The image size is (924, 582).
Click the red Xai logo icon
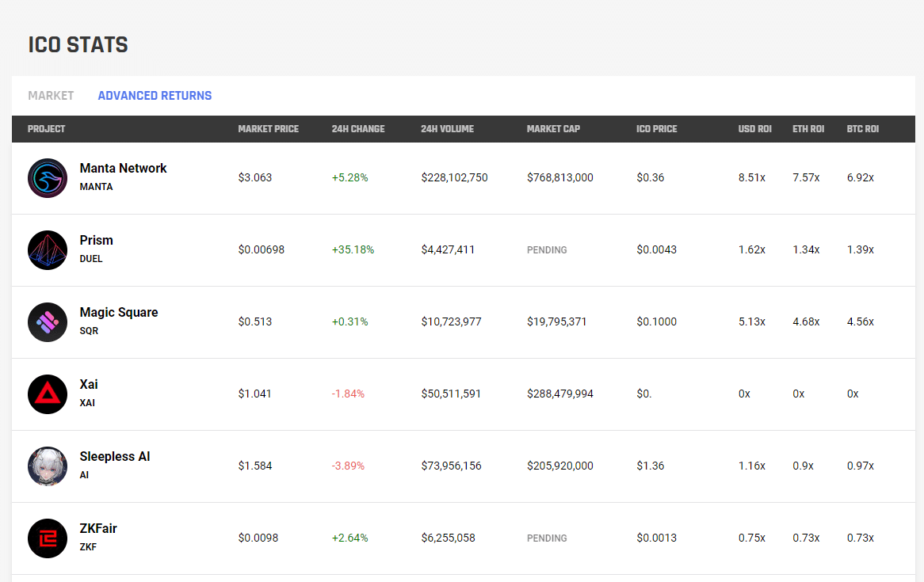click(48, 394)
